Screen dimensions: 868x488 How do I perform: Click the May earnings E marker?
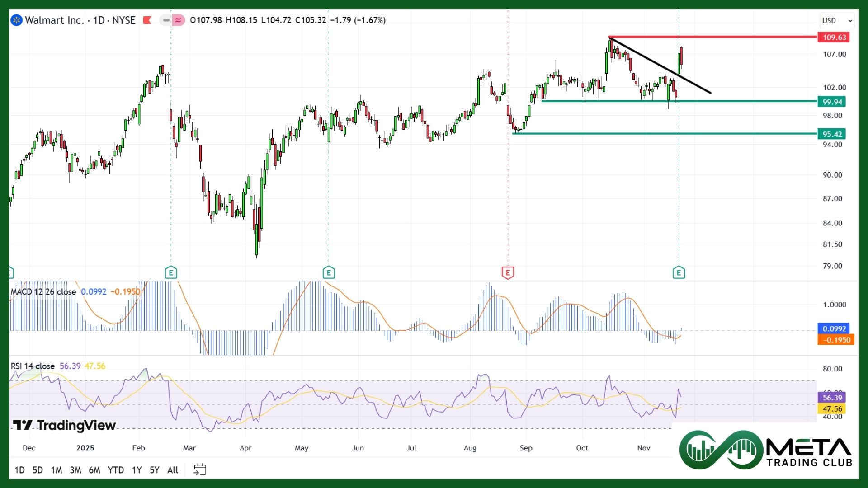coord(329,272)
